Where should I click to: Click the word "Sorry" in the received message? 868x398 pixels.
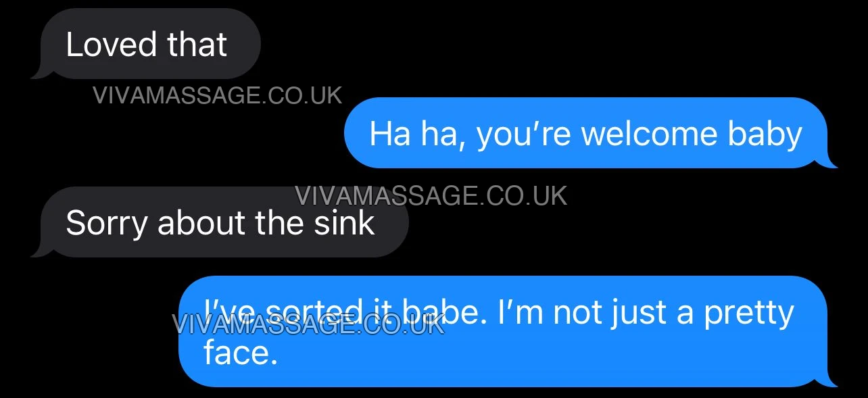(x=106, y=224)
